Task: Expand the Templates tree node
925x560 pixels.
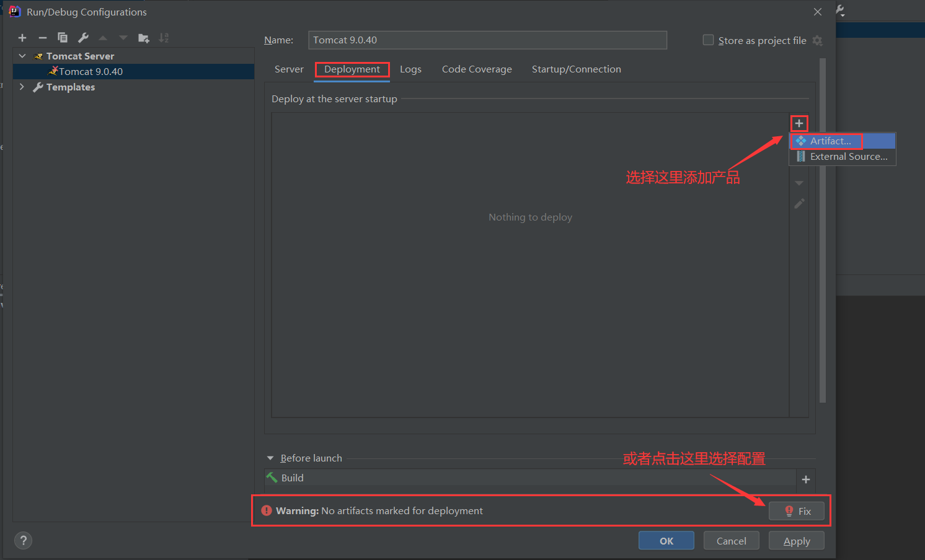Action: (x=22, y=87)
